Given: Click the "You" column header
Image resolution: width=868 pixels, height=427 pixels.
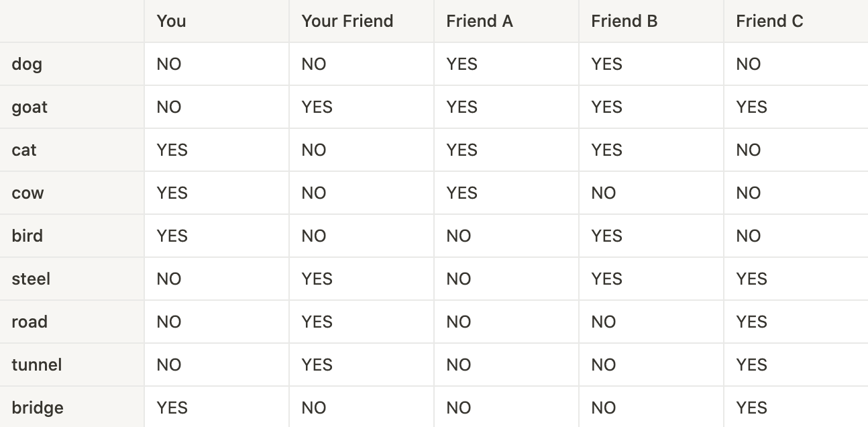Looking at the screenshot, I should tap(171, 21).
